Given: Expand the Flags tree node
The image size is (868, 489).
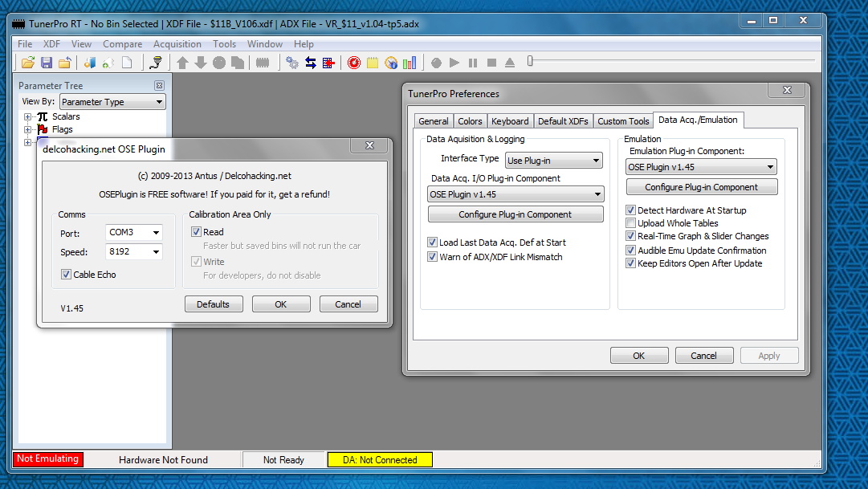Looking at the screenshot, I should tap(27, 129).
